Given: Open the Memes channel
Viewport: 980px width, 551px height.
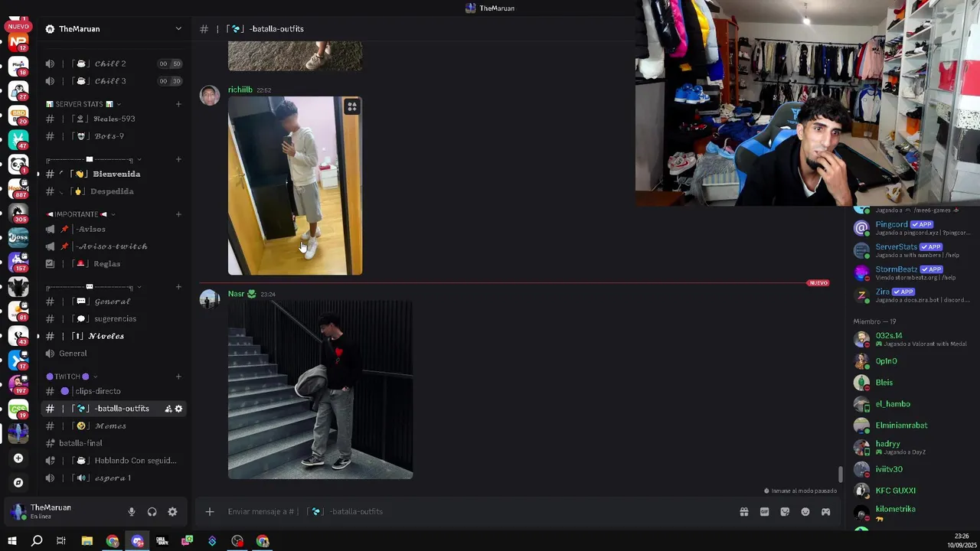Looking at the screenshot, I should (x=113, y=425).
